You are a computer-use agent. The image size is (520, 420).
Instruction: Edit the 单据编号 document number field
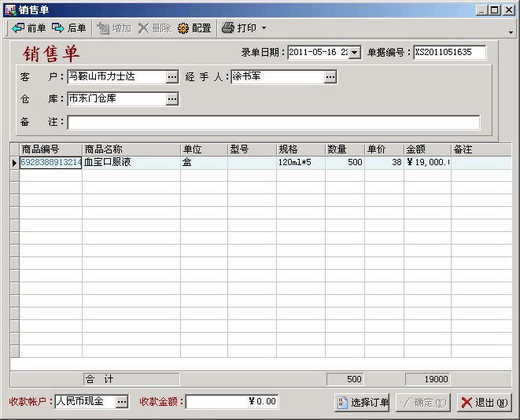[x=449, y=53]
